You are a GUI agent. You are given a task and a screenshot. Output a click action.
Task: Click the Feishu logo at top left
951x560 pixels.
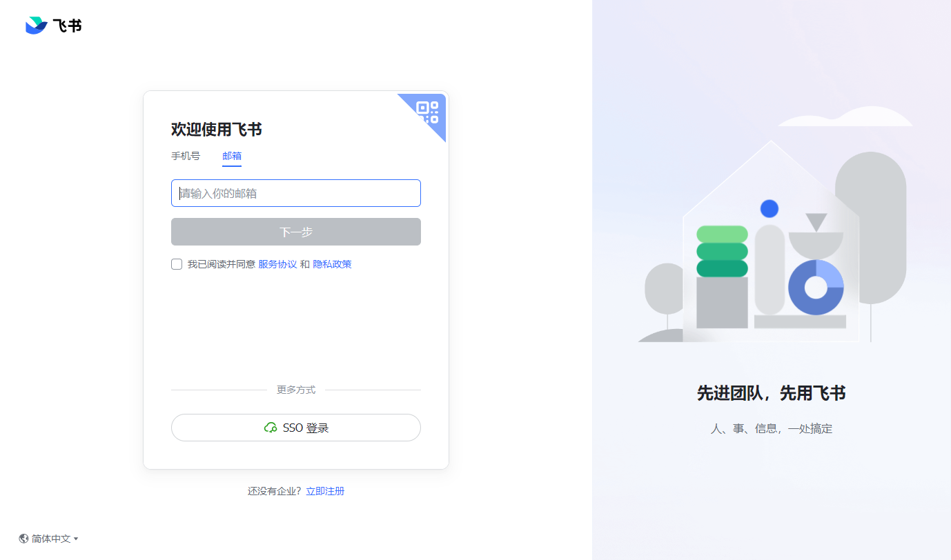[x=53, y=26]
